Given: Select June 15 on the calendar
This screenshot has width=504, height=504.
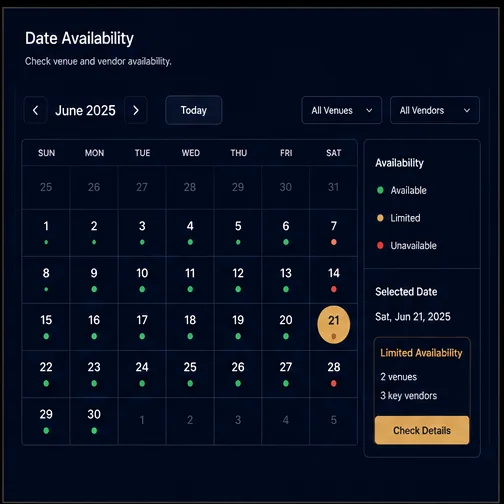Looking at the screenshot, I should point(46,327).
